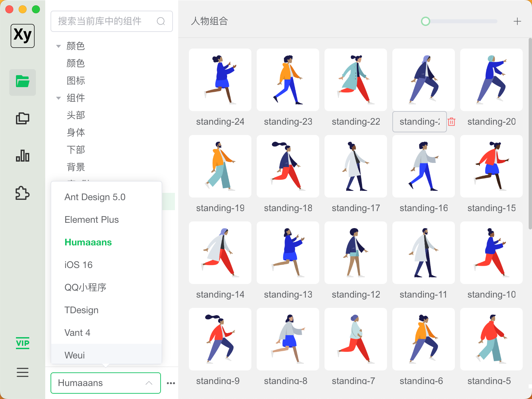
Task: Open the standing-16 illustration thumbnail
Action: [x=423, y=166]
